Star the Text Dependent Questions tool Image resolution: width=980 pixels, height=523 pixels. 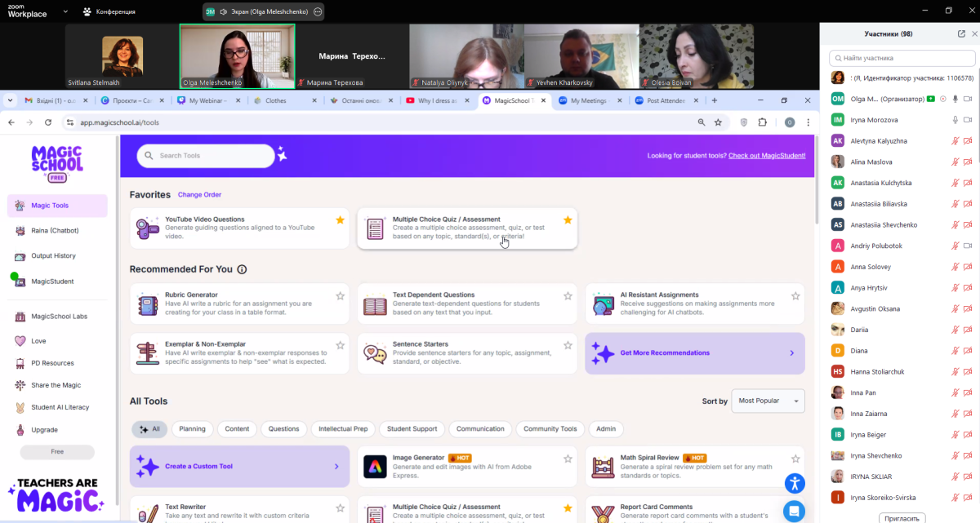pyautogui.click(x=568, y=295)
